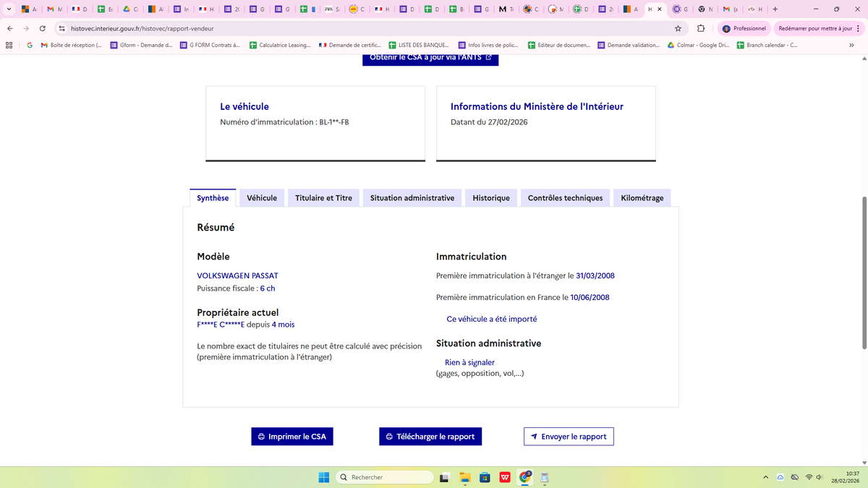
Task: Click the Imprimer le CSA button
Action: pyautogui.click(x=292, y=437)
